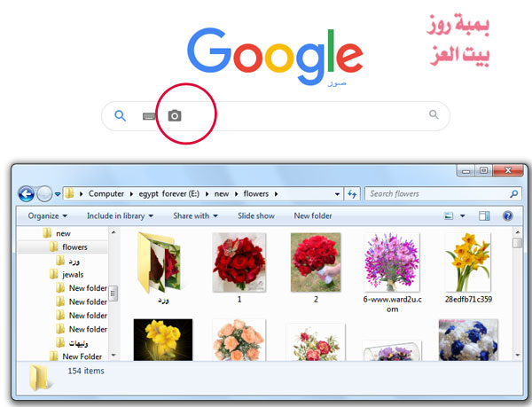Select the yellow daffodils image 28edfb71c359

coord(468,262)
